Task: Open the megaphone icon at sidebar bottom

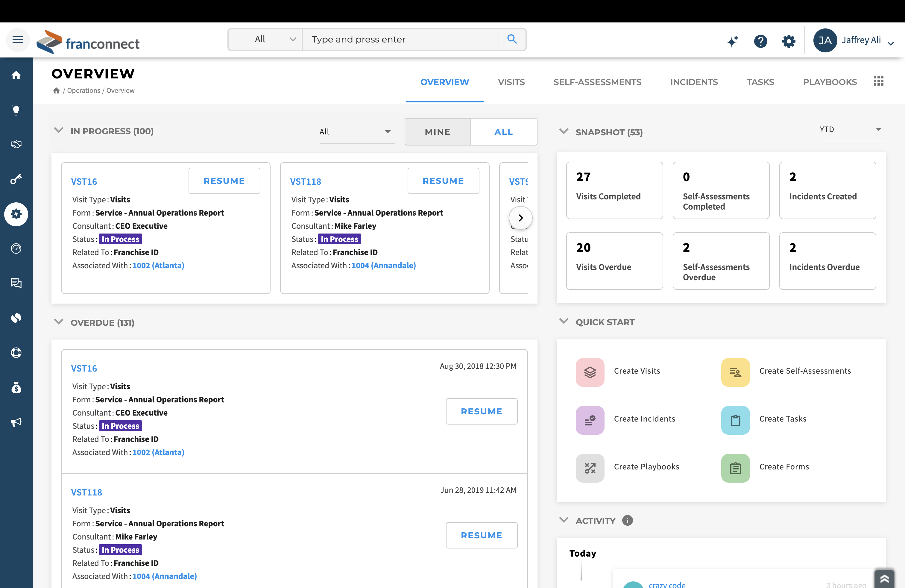Action: (16, 422)
